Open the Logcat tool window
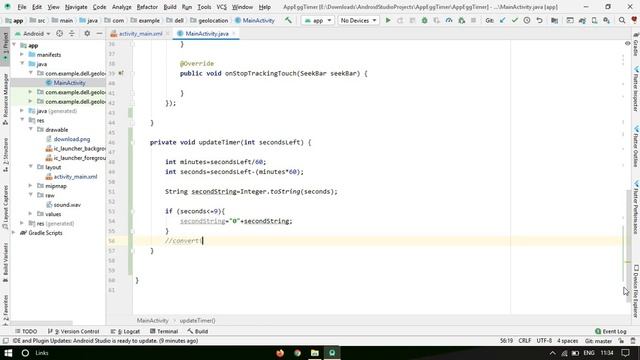 (125, 331)
